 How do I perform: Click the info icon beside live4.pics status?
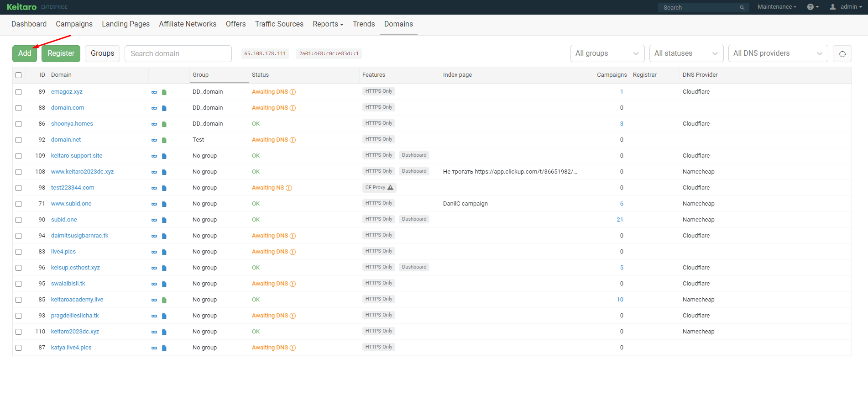point(293,252)
